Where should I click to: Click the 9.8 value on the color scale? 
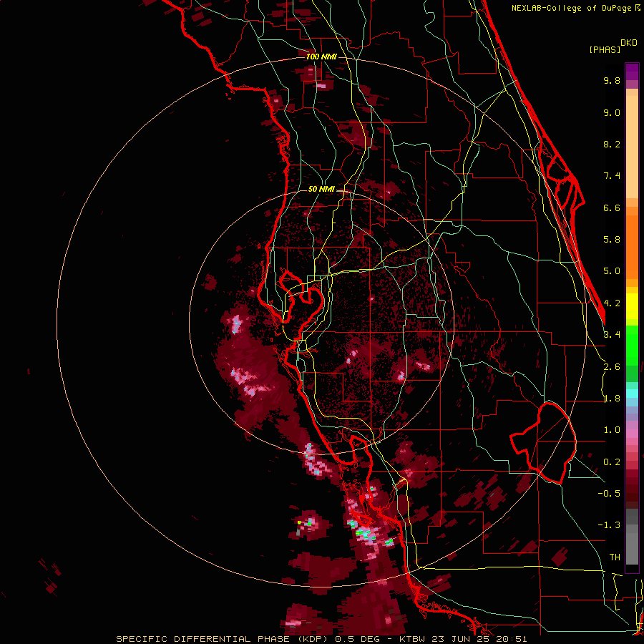point(612,80)
